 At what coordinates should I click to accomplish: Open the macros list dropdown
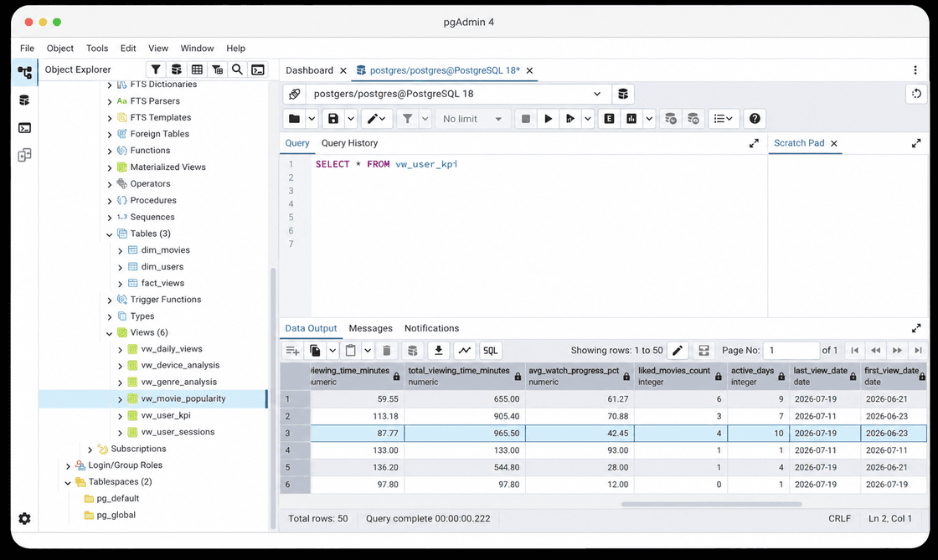(724, 118)
